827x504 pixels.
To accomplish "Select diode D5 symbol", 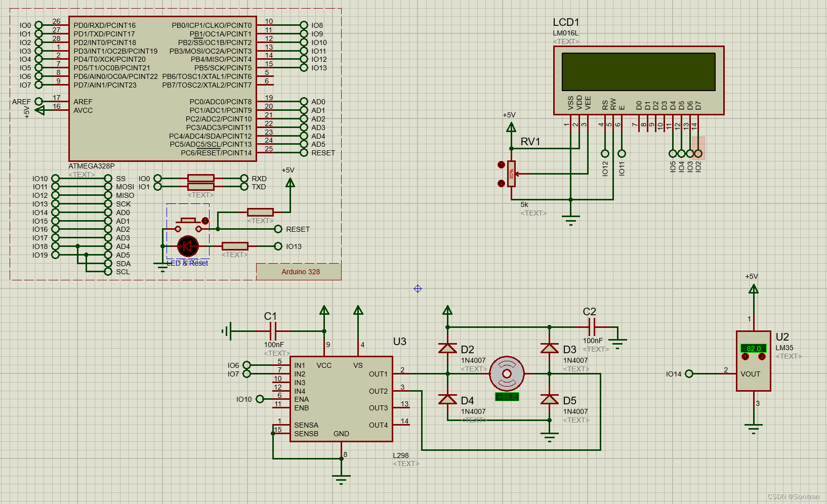I will pyautogui.click(x=550, y=399).
